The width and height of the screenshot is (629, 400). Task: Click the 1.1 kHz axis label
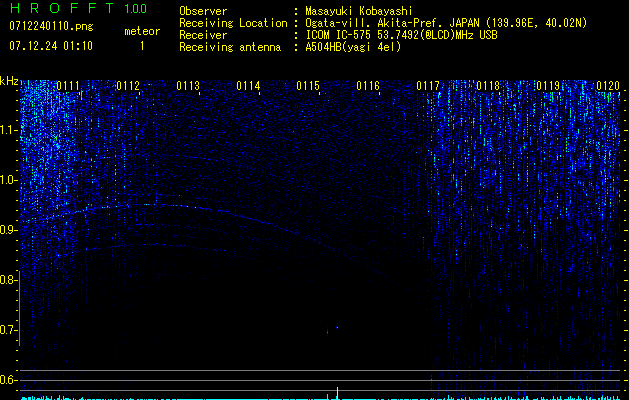[9, 130]
